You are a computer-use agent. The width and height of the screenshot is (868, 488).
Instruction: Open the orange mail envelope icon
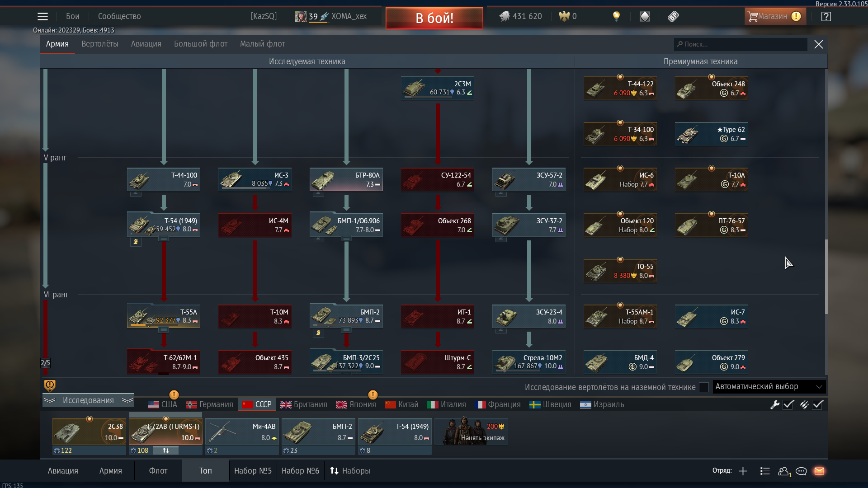pyautogui.click(x=819, y=471)
